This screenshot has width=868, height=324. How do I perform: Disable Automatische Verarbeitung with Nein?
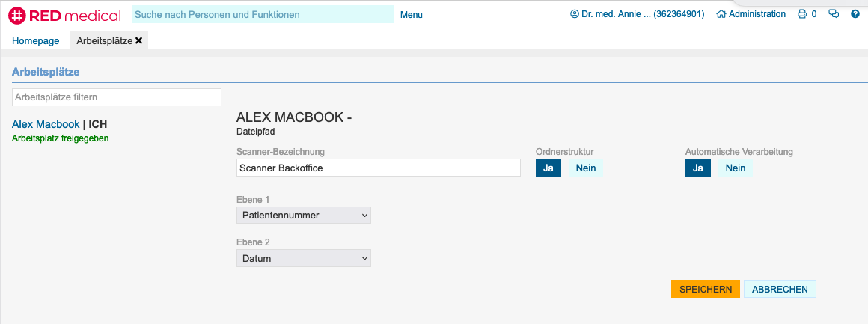735,168
